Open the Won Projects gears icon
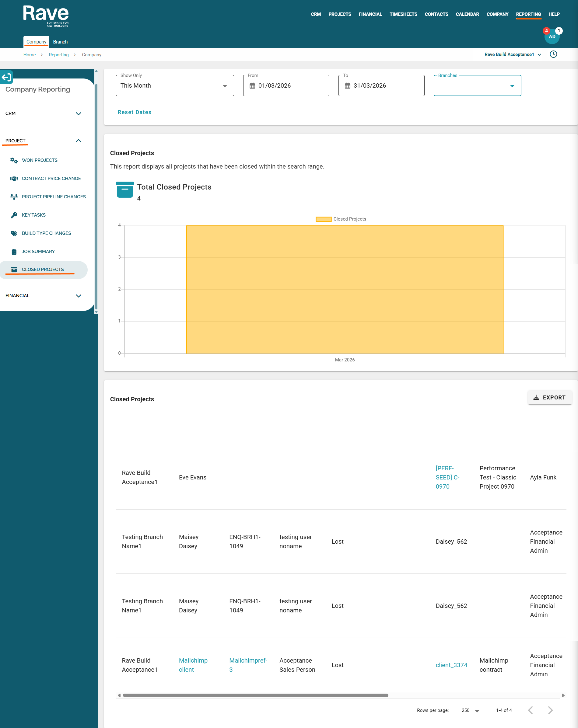578x728 pixels. tap(14, 160)
